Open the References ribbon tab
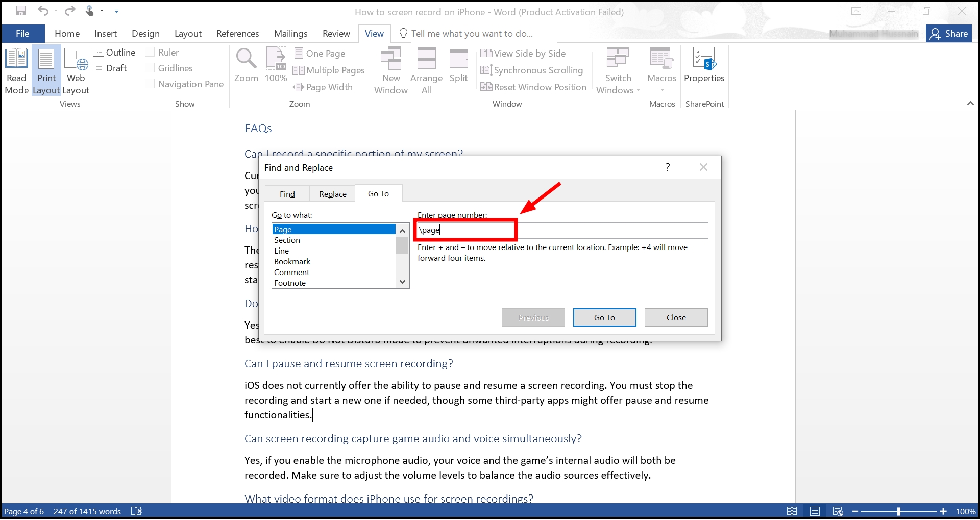 click(x=237, y=33)
